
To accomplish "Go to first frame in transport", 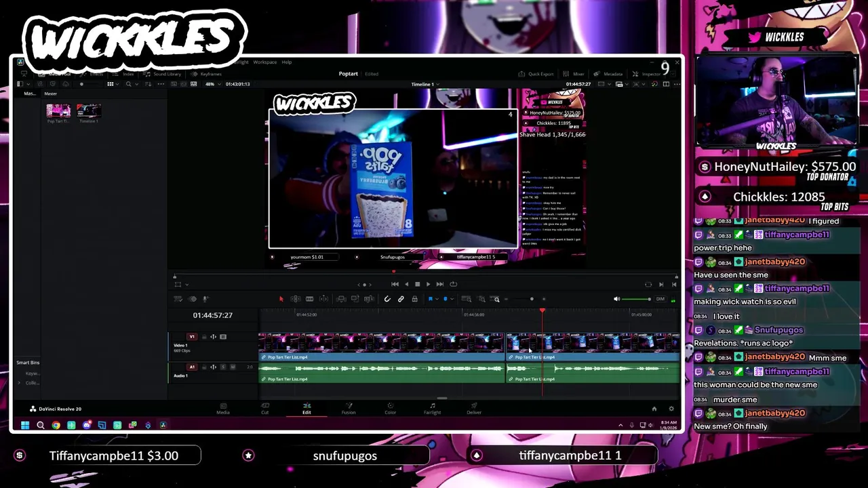I will (x=395, y=284).
